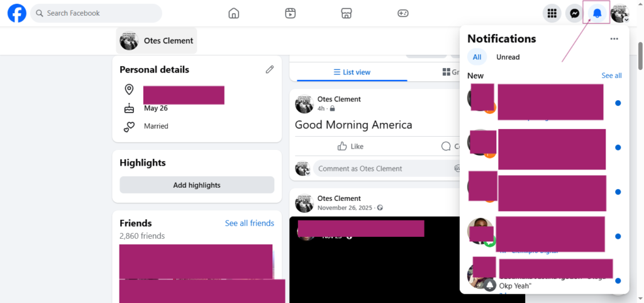Expand the comment identity avatar selector

(303, 169)
